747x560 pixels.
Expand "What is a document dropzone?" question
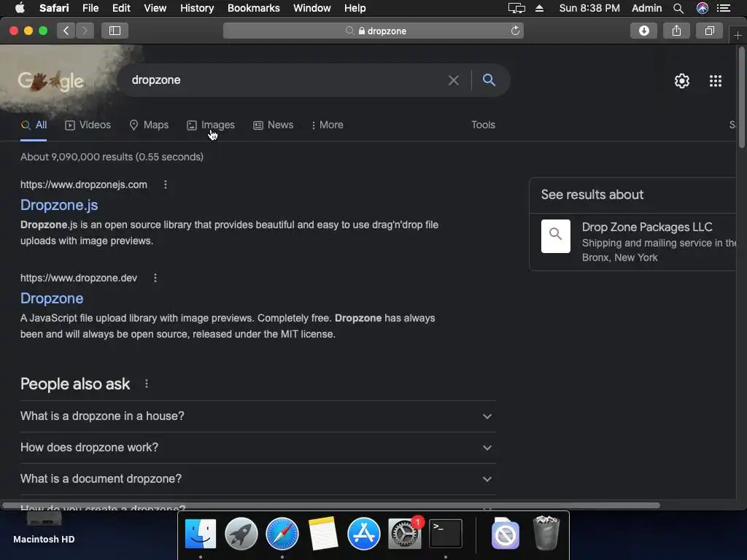pyautogui.click(x=258, y=479)
